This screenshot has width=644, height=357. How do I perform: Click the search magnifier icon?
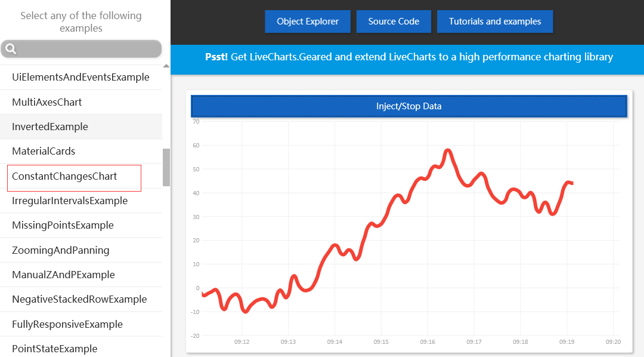[10, 48]
